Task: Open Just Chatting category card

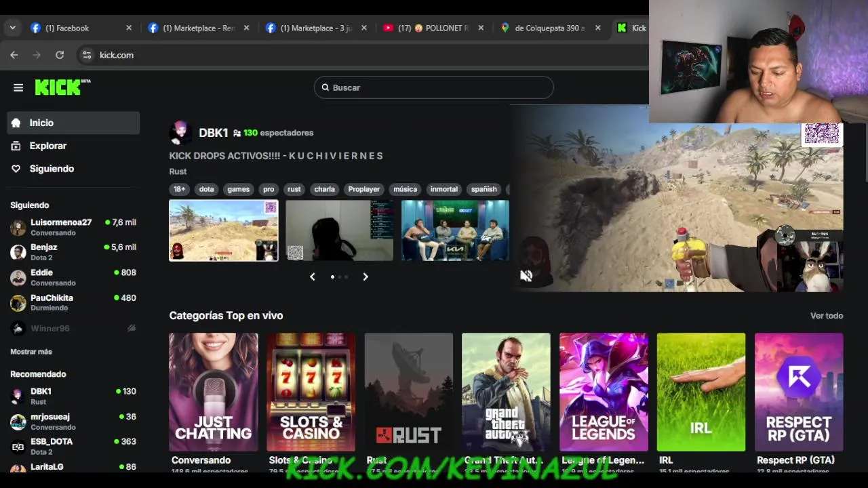Action: 214,392
